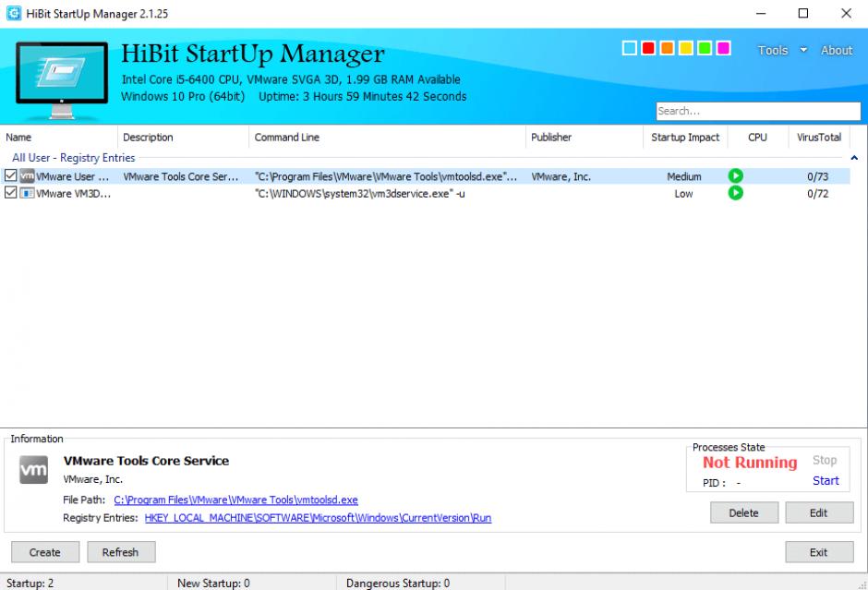Screen dimensions: 868x590
Task: Click green run icon on VMware VM3D row
Action: pyautogui.click(x=735, y=193)
